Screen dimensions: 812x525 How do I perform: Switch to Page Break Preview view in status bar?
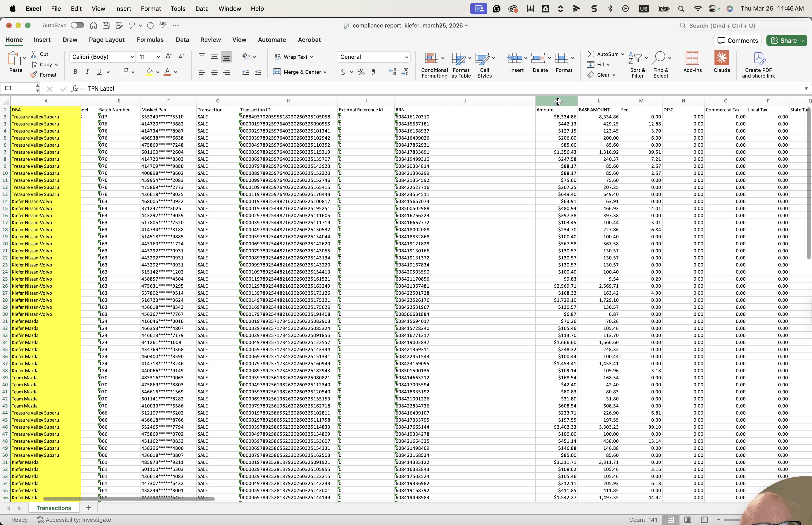coord(704,520)
